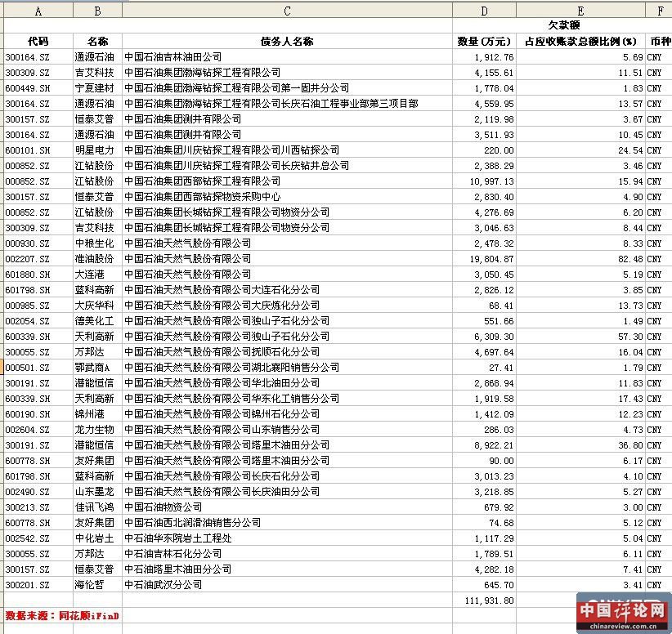Select stock code cell 600449.SH

tap(38, 87)
